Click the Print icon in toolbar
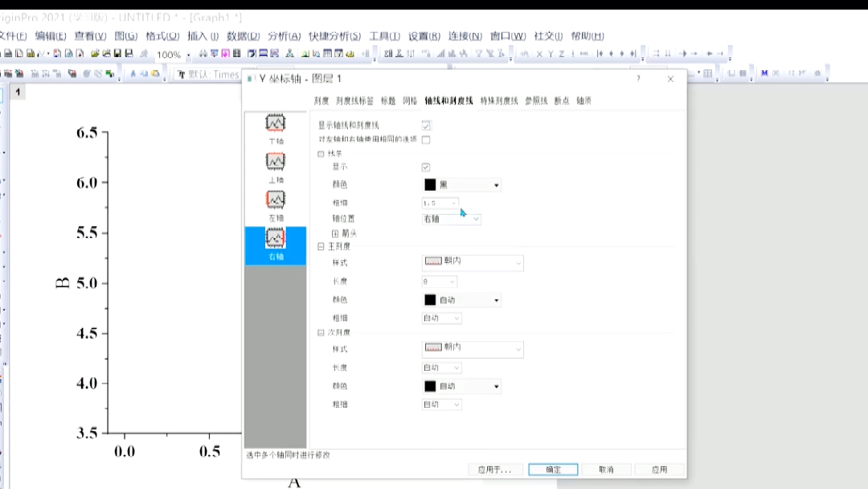This screenshot has height=489, width=868. point(203,53)
